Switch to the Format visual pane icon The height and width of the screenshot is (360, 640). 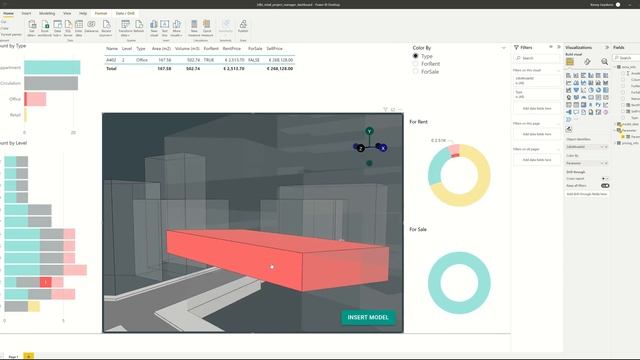coord(587,62)
